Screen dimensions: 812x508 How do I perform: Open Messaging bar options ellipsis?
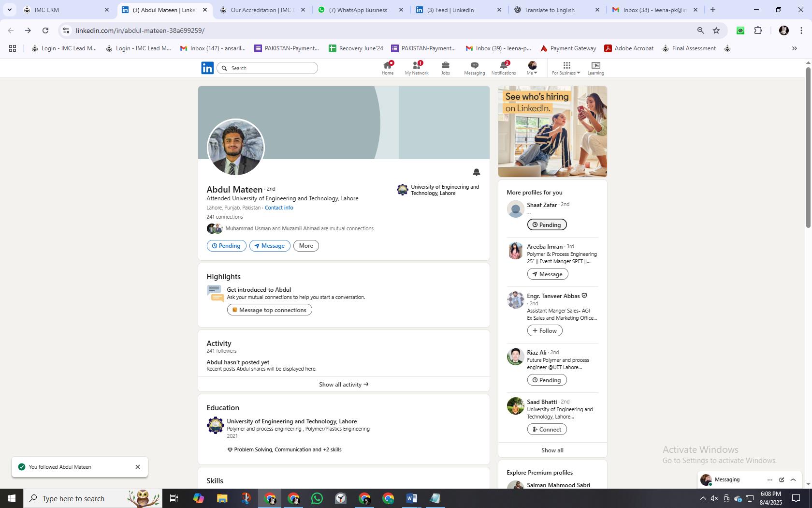click(x=770, y=480)
